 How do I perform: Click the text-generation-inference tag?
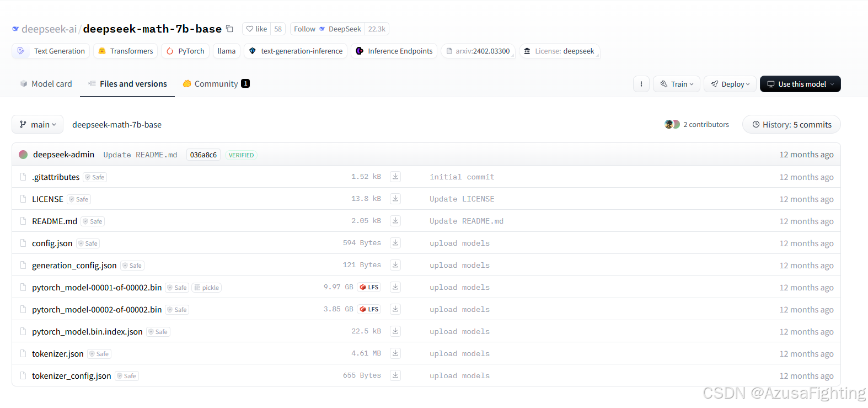296,51
